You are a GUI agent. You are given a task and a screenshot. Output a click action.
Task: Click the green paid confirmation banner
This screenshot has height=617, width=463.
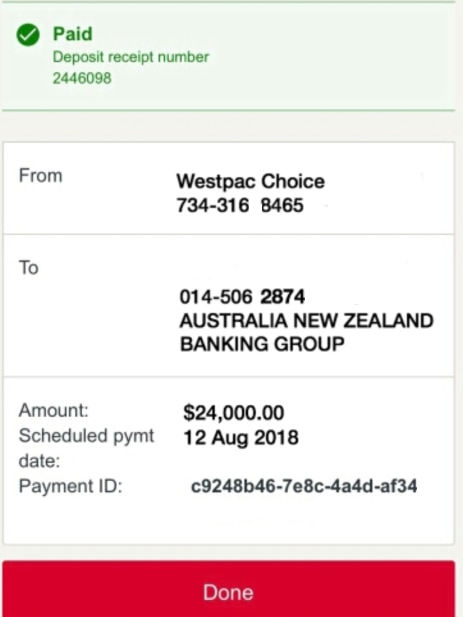point(229,56)
